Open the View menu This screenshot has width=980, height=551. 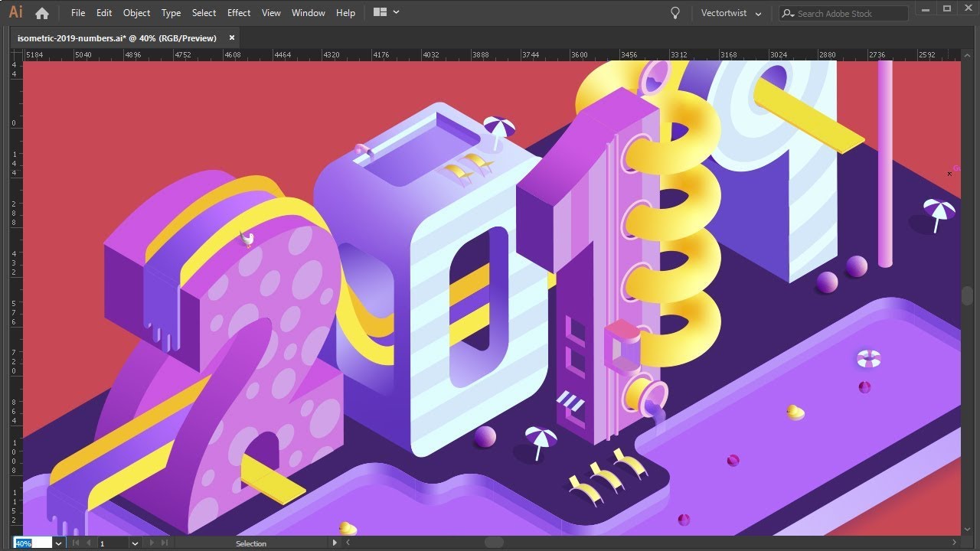click(271, 13)
